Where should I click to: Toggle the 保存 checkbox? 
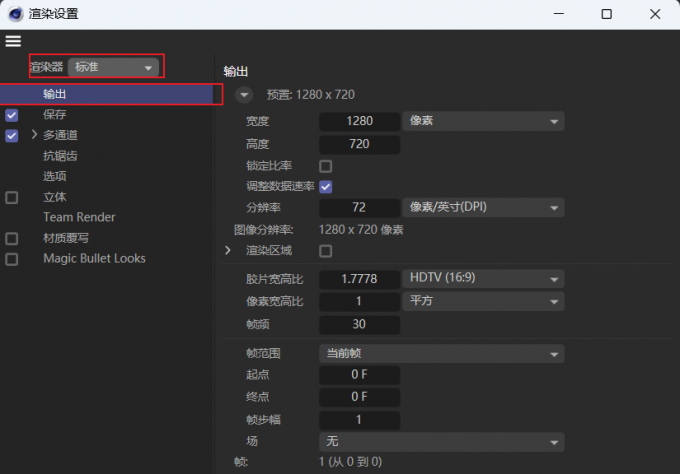point(12,115)
